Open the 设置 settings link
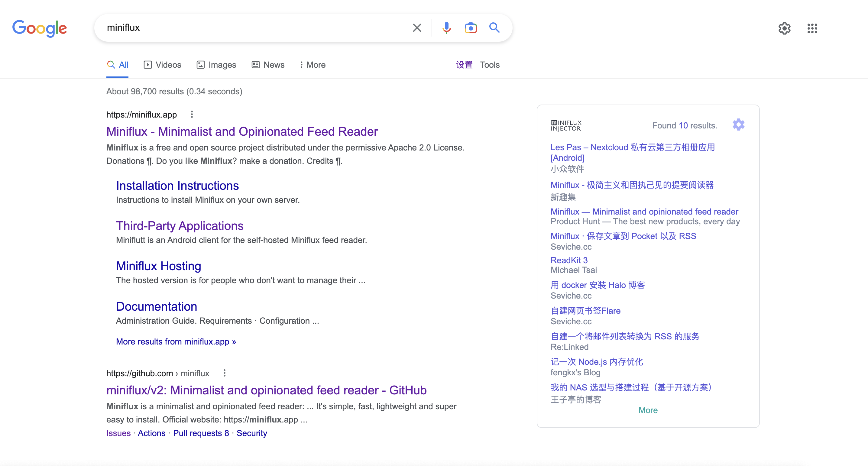The width and height of the screenshot is (868, 466). point(464,65)
